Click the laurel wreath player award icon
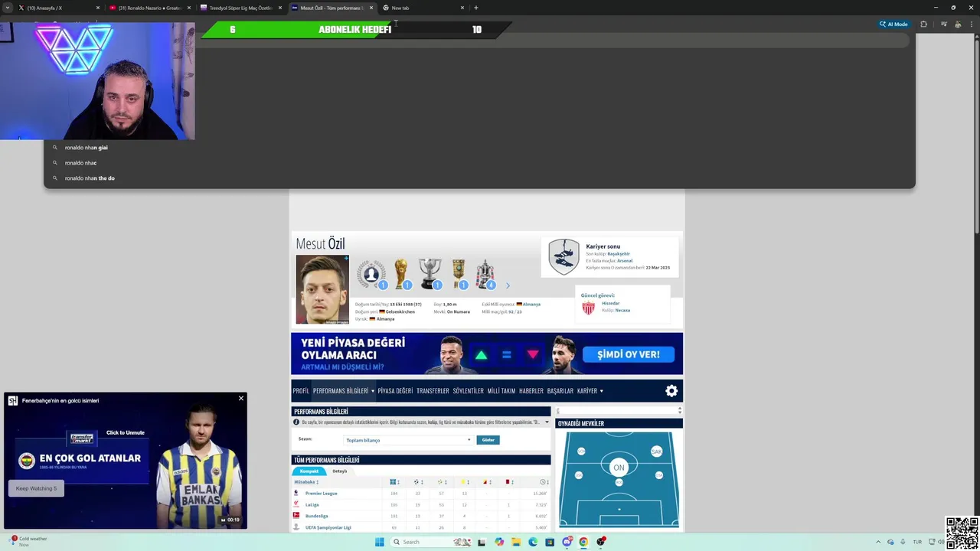The height and width of the screenshot is (551, 980). 371,272
